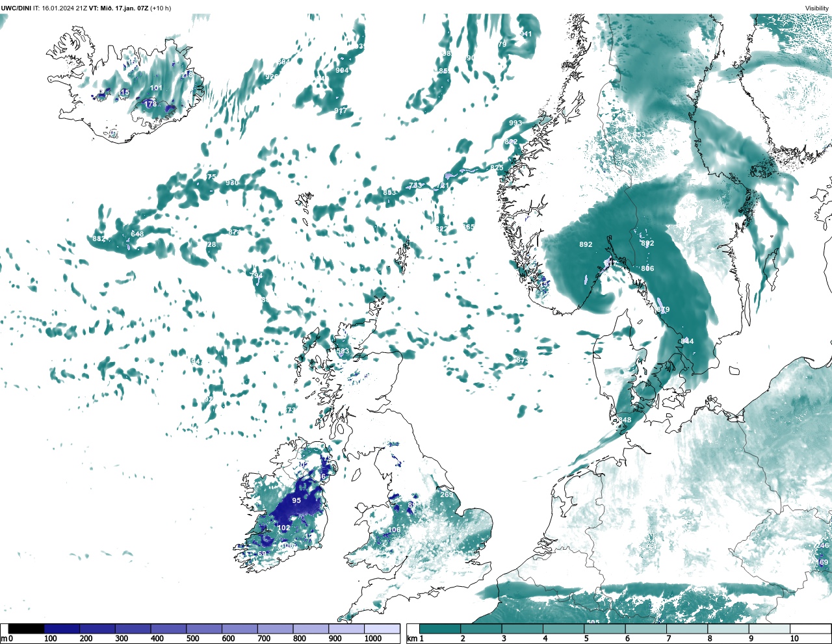Select the 800–900 m legend swatch
Image resolution: width=832 pixels, height=644 pixels.
(311, 629)
